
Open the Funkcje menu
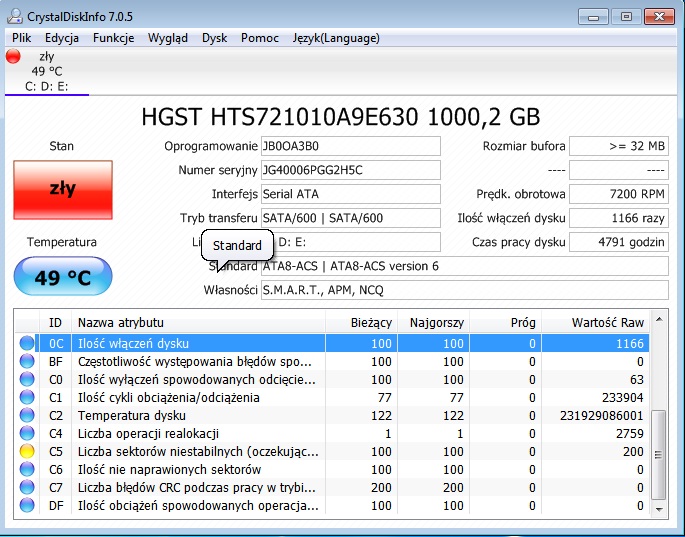[114, 38]
